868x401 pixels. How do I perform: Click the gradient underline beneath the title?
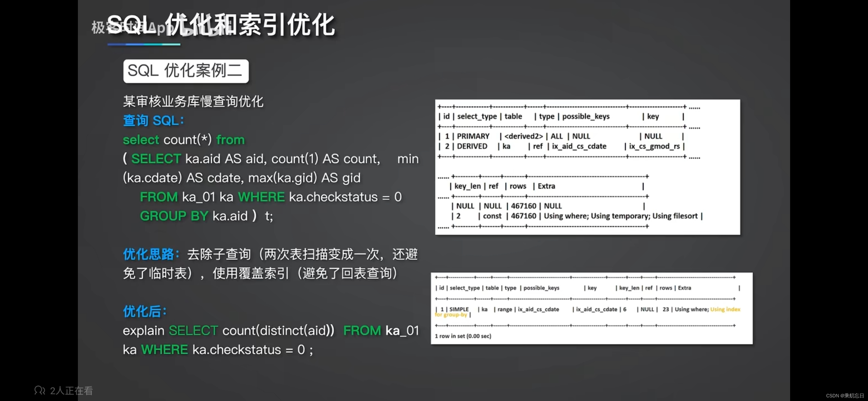[144, 44]
